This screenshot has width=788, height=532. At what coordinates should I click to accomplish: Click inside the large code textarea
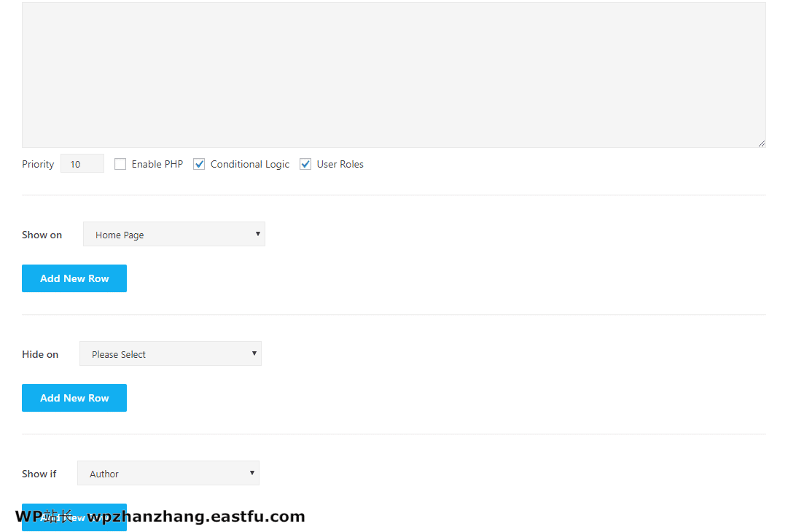coord(394,74)
